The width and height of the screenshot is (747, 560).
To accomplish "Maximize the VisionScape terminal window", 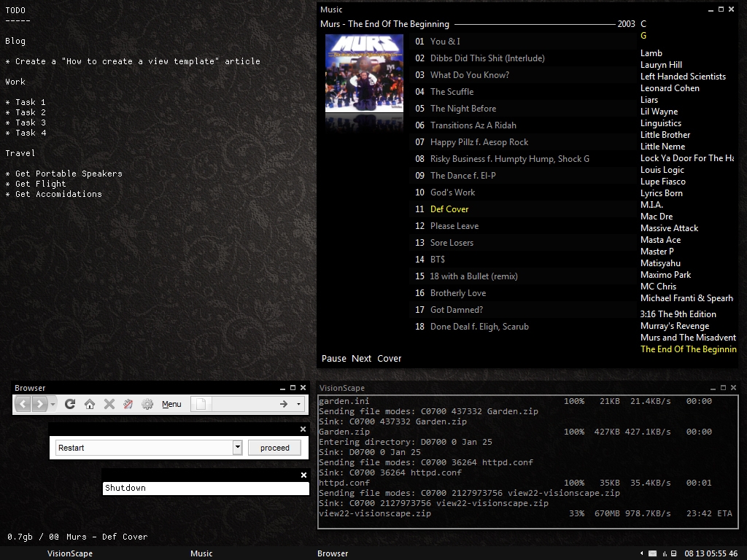I will (723, 388).
